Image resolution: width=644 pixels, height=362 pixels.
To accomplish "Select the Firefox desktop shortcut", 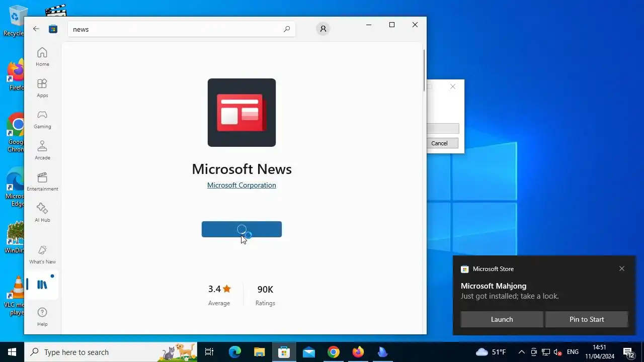I will click(16, 75).
